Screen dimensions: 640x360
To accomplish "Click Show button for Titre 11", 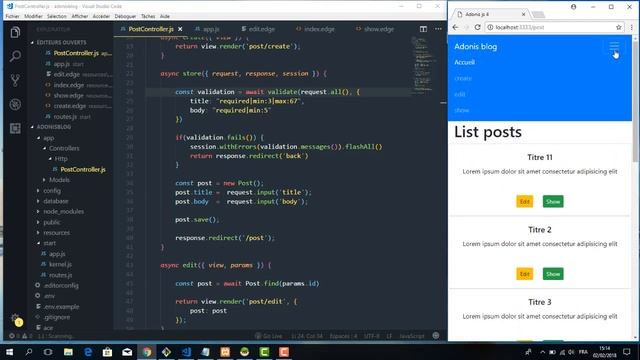I will tap(553, 202).
